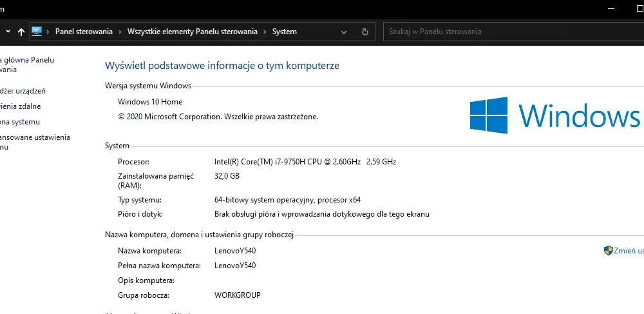This screenshot has width=644, height=314.
Task: Open Strona główna Panelu sterowania link
Action: (27, 64)
